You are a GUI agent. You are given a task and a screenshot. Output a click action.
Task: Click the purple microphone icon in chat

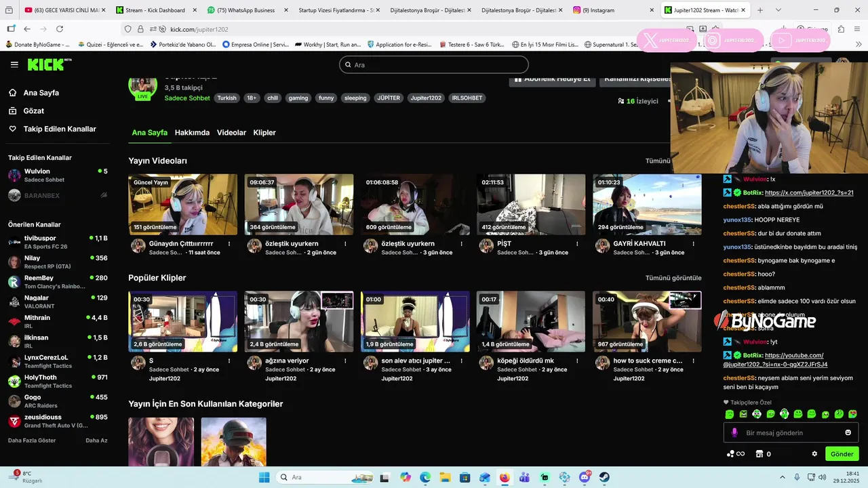(734, 432)
